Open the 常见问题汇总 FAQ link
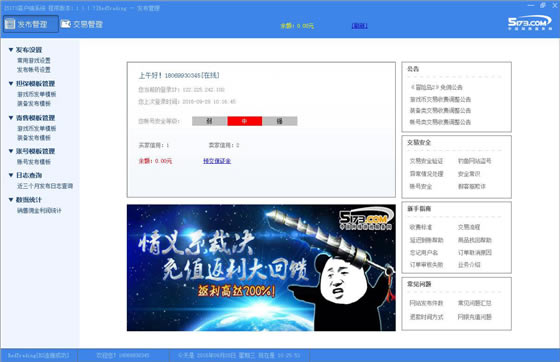The image size is (560, 362). click(475, 303)
